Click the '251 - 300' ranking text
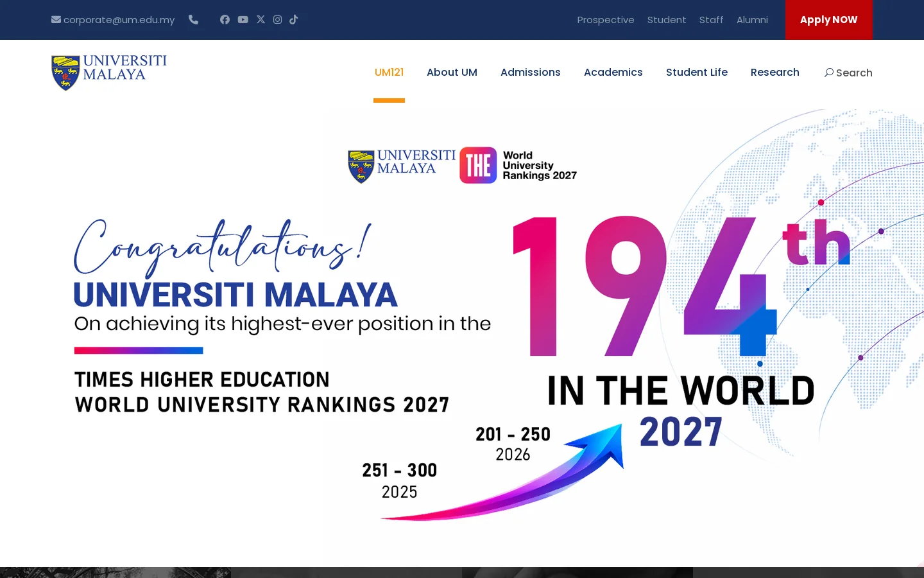The width and height of the screenshot is (924, 578). (x=399, y=471)
